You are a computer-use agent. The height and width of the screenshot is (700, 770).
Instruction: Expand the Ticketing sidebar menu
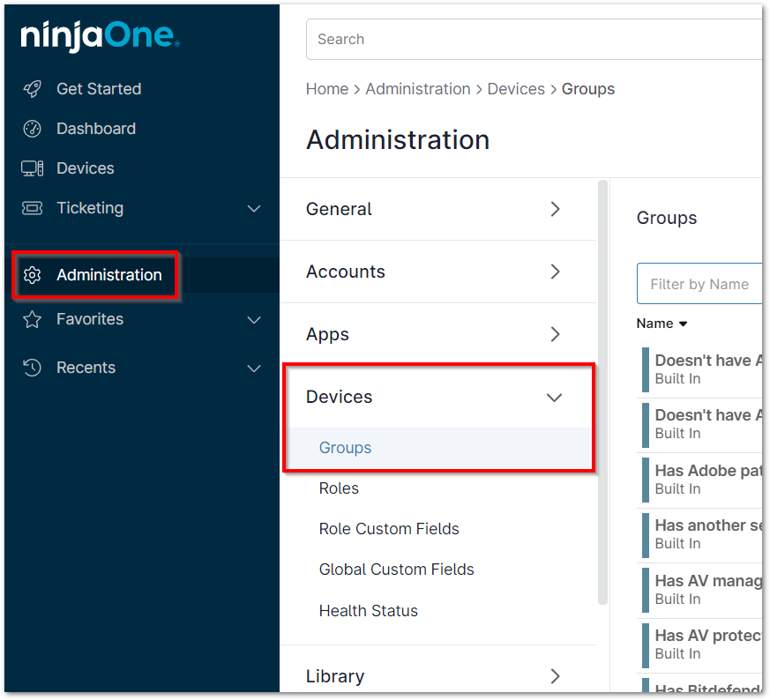[254, 208]
